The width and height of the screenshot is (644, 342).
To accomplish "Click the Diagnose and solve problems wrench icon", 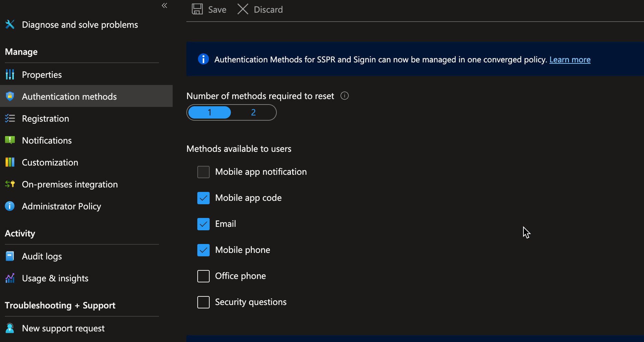I will click(10, 25).
